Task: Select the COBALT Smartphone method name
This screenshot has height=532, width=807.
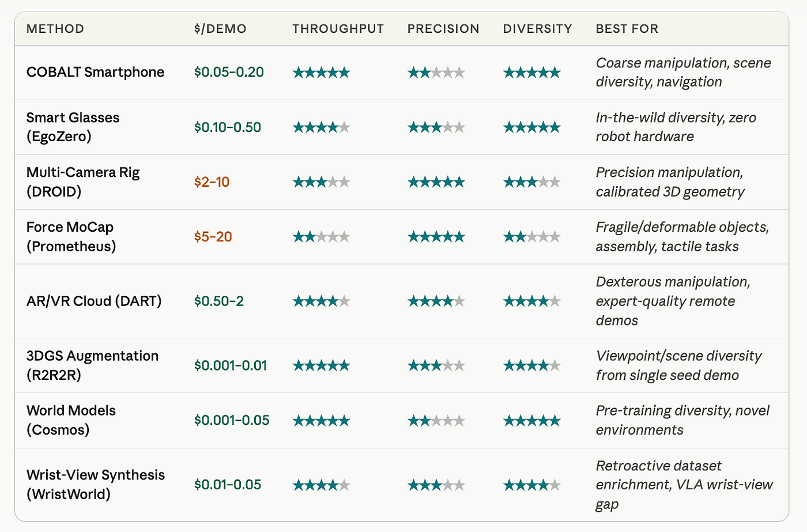Action: tap(96, 72)
